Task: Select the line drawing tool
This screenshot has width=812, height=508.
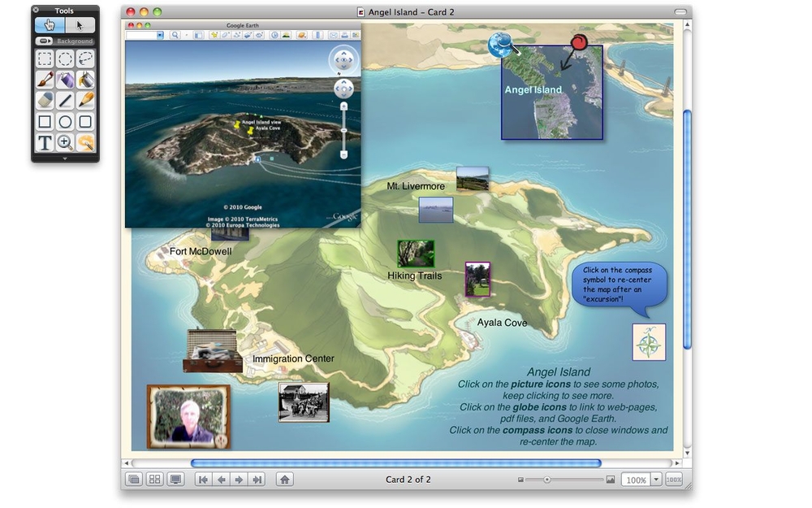Action: point(65,100)
